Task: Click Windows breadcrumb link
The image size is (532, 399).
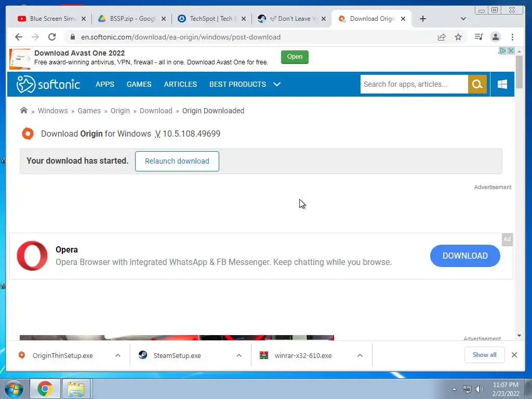Action: click(x=52, y=111)
